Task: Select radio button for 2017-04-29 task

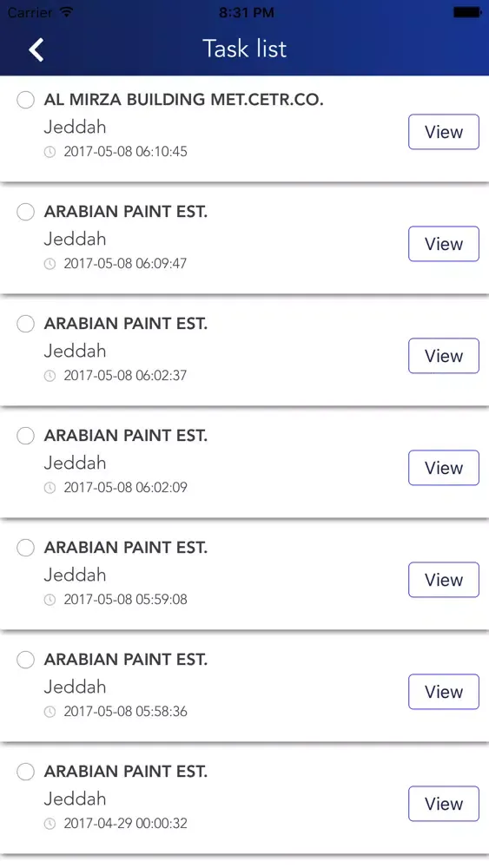Action: [25, 771]
